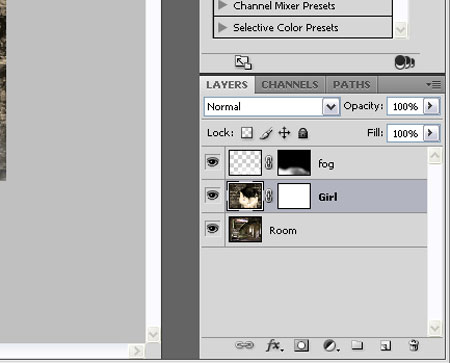Click the Girl layer mask link icon

(269, 196)
